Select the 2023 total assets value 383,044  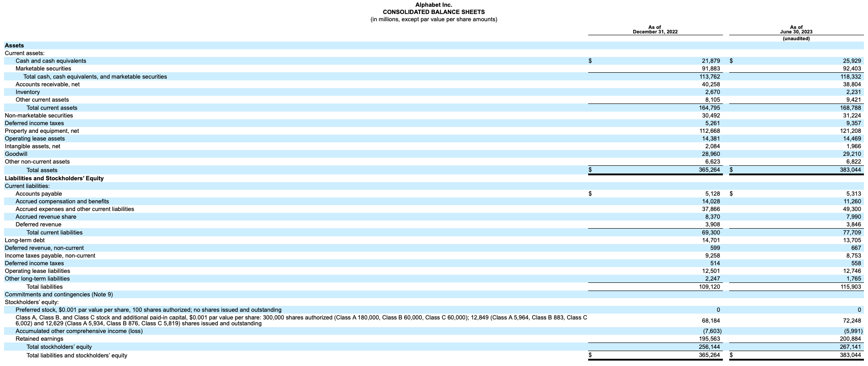850,170
